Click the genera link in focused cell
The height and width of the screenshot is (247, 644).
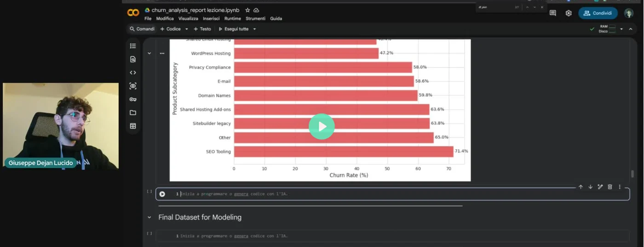tap(241, 194)
